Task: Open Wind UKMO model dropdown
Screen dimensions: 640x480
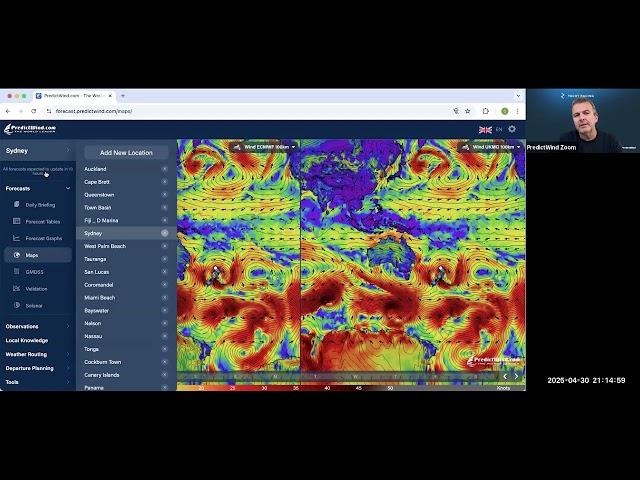Action: click(493, 147)
